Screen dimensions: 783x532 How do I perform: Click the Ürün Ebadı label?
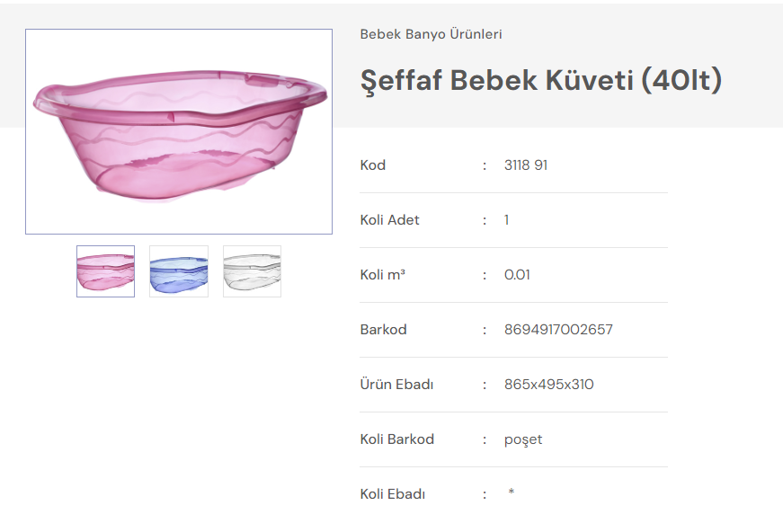397,385
